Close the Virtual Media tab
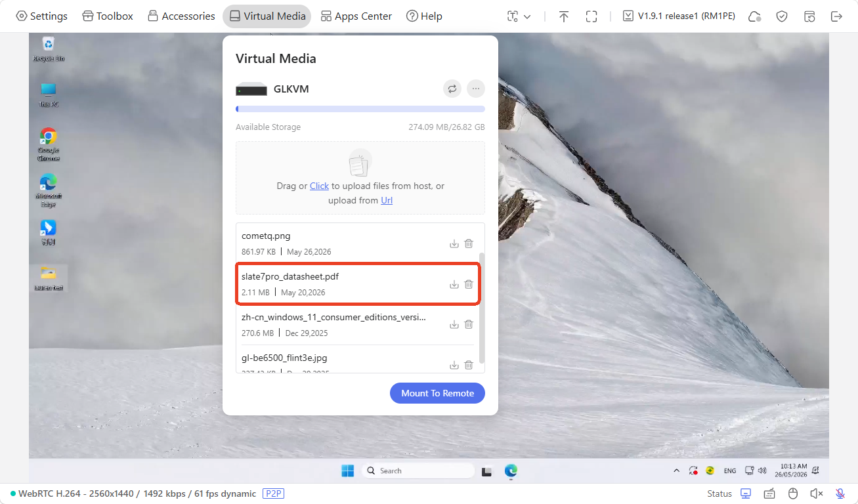Viewport: 858px width, 504px height. (267, 16)
